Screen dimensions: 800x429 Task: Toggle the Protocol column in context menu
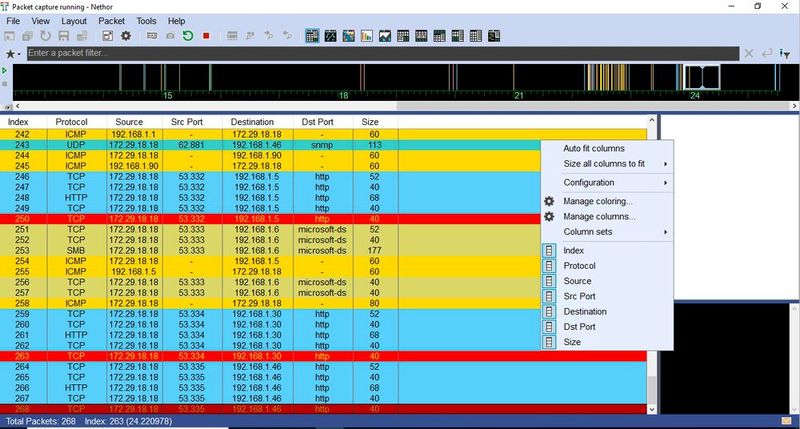tap(579, 266)
